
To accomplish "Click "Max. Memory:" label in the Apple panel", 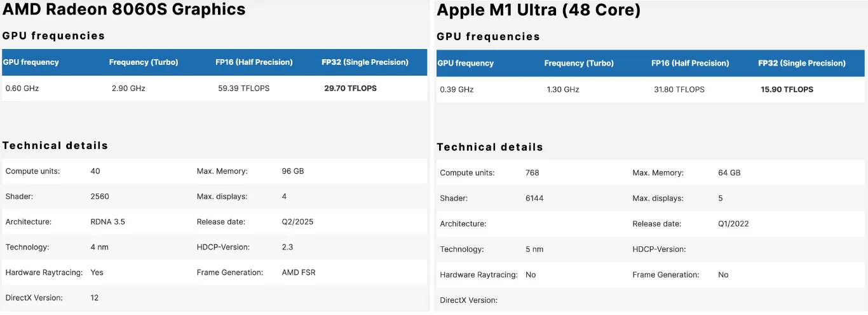I will tap(658, 173).
